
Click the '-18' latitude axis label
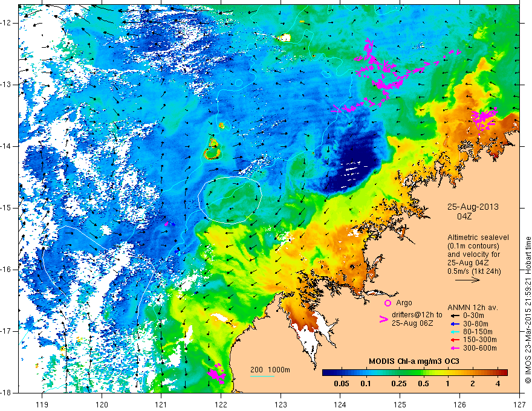pos(7,393)
